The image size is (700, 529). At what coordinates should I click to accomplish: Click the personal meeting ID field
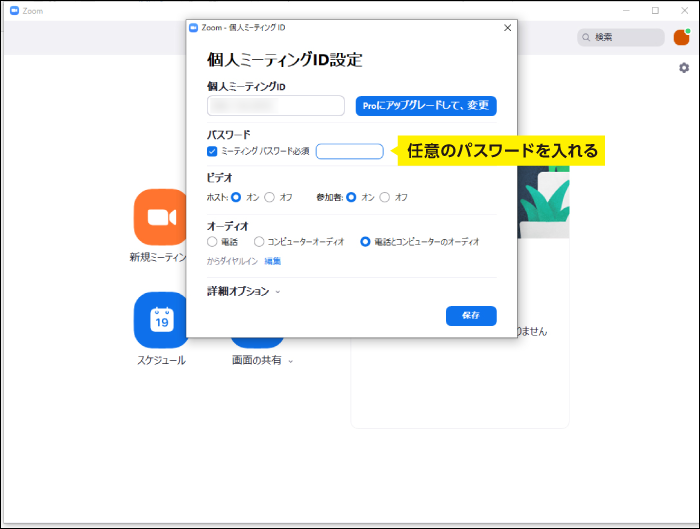tap(276, 106)
